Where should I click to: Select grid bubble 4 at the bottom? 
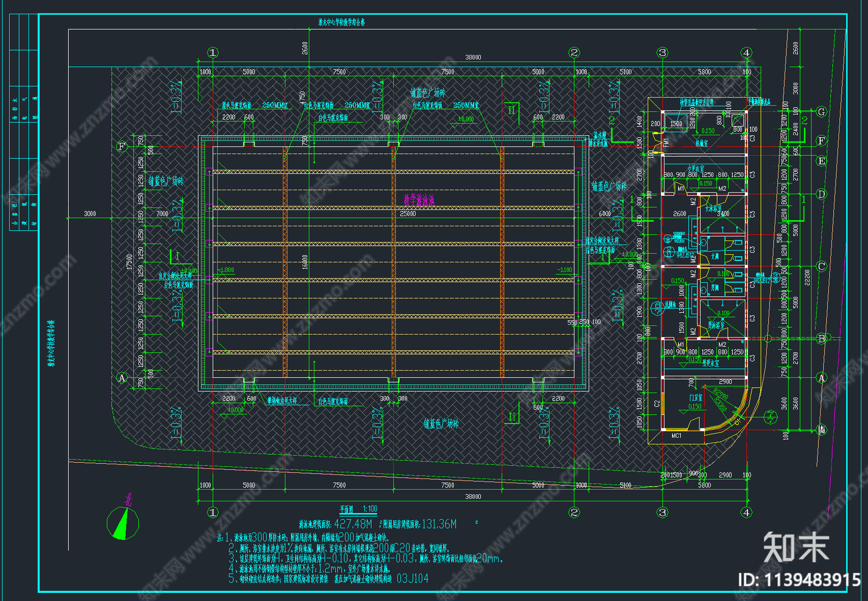(746, 512)
